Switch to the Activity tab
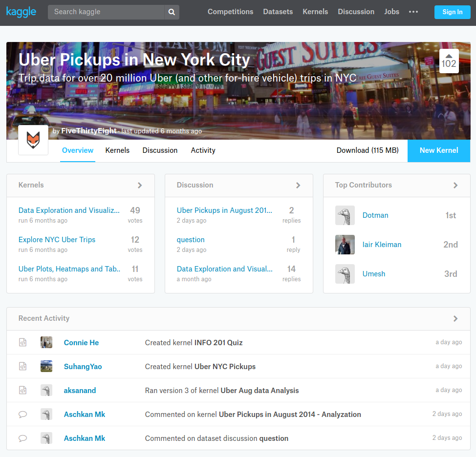The width and height of the screenshot is (476, 457). [x=203, y=150]
